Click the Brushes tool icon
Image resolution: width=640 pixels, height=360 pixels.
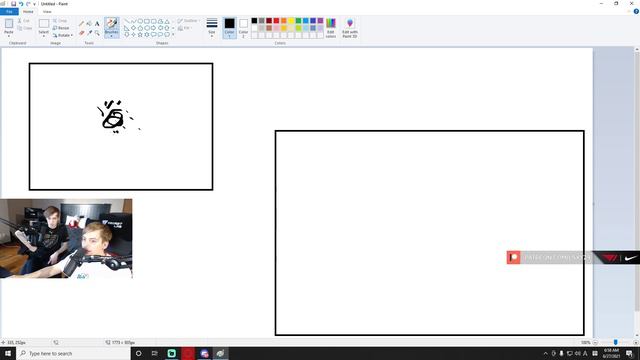tap(111, 24)
